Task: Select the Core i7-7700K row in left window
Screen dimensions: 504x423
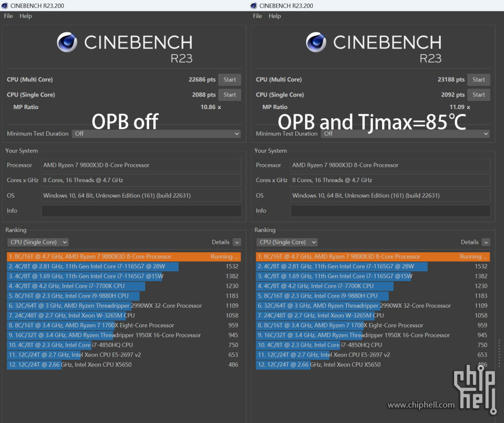Action: click(124, 286)
